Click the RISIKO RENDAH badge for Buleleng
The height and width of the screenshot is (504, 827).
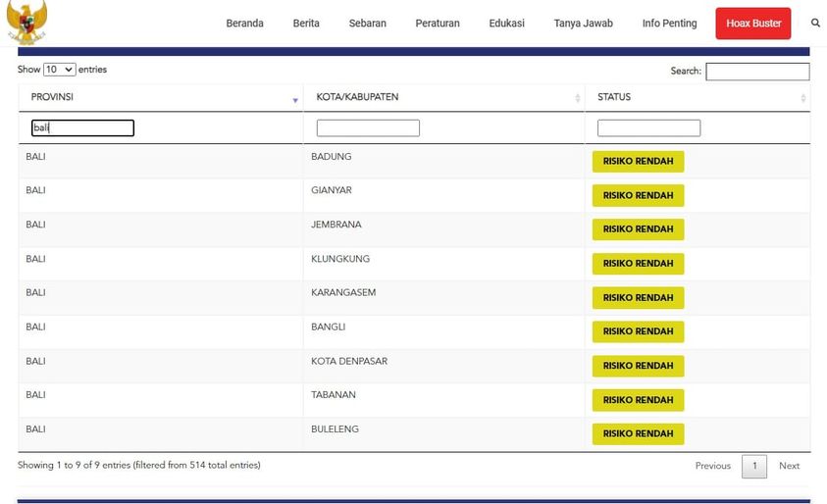click(639, 433)
